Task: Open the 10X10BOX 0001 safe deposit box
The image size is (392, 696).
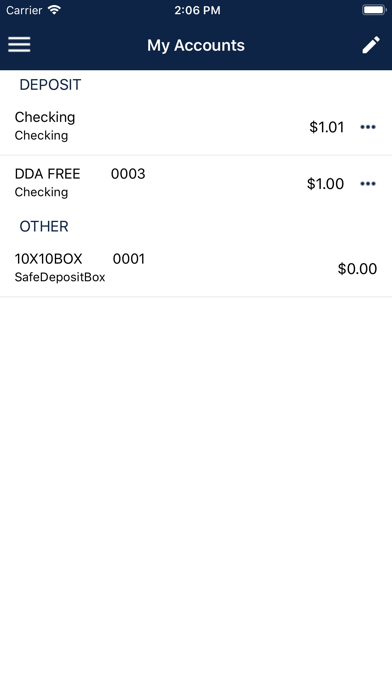Action: click(x=196, y=268)
